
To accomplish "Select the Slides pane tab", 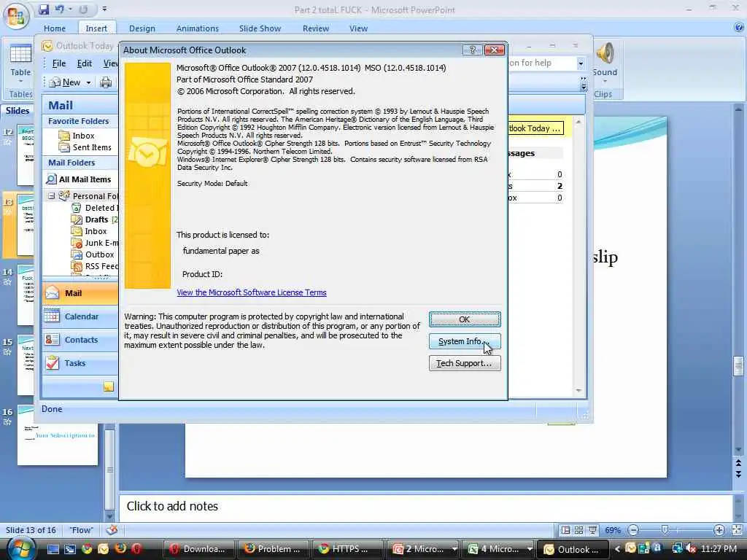I will pos(18,111).
